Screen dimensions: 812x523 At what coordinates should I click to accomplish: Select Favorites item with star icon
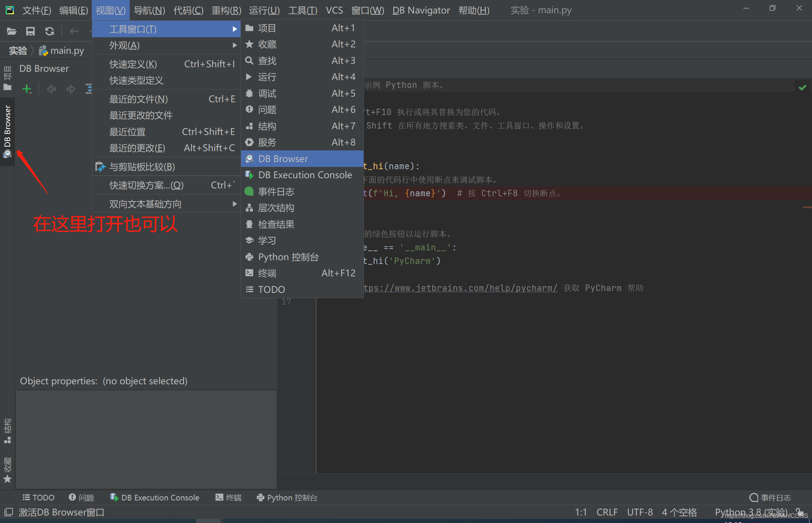click(x=302, y=44)
